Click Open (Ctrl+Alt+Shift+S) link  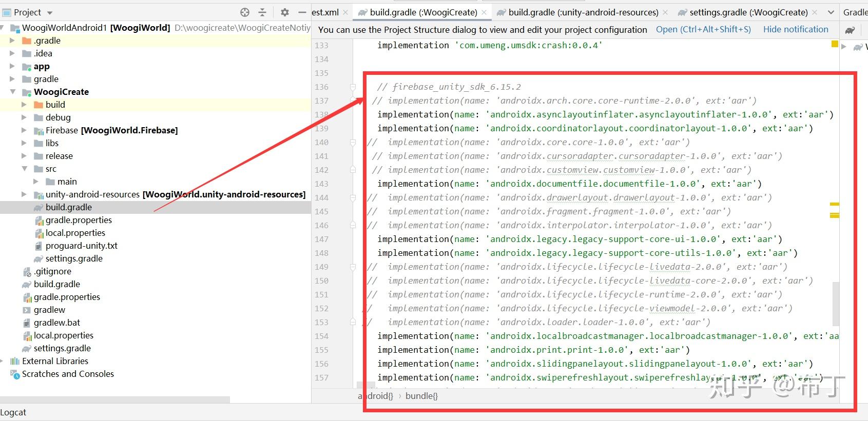coord(703,30)
